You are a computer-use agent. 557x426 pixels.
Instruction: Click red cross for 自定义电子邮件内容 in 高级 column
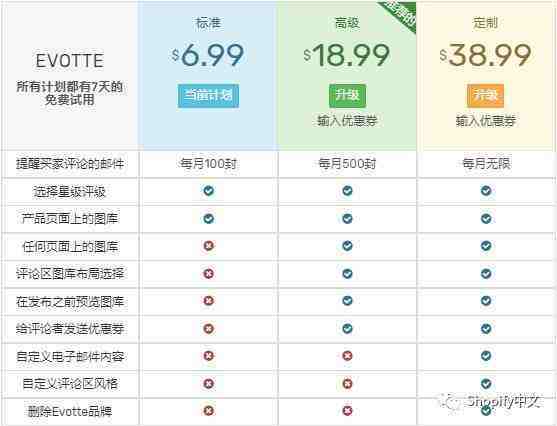347,356
